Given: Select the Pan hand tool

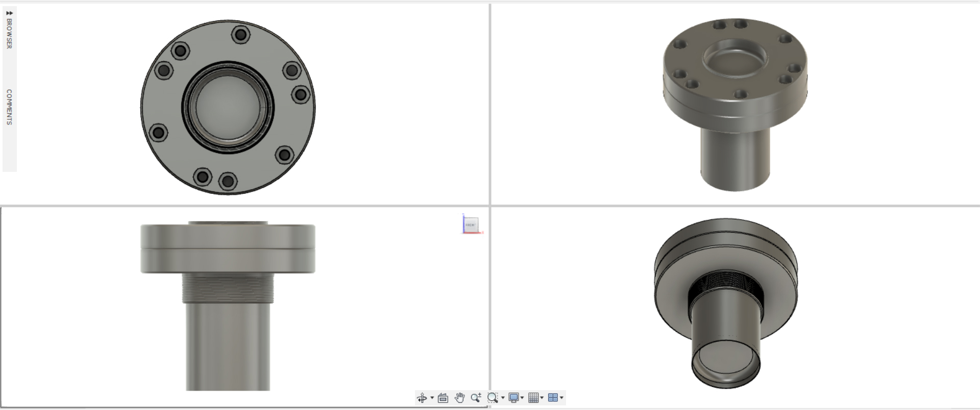Looking at the screenshot, I should click(x=459, y=398).
